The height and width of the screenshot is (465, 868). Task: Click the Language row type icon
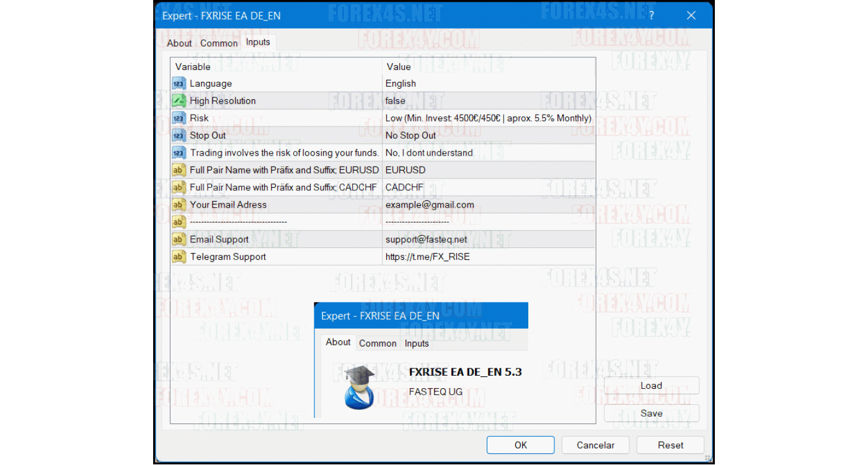point(179,84)
